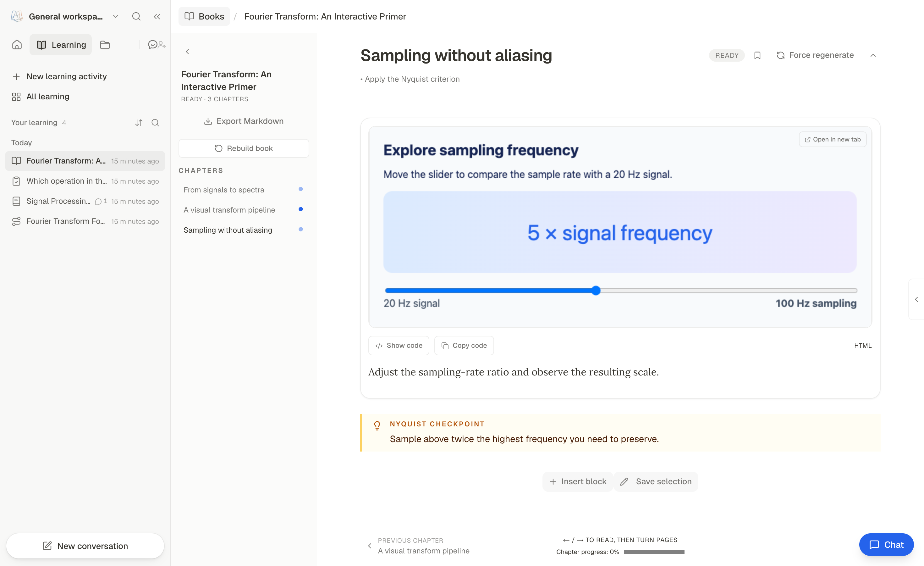The width and height of the screenshot is (924, 566).
Task: Click the workspace search magnifier icon
Action: pos(136,16)
